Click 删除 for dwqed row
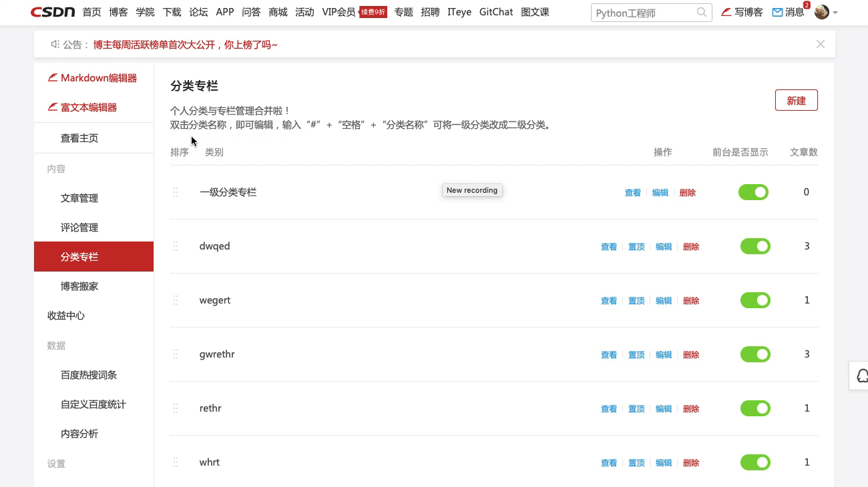Image resolution: width=868 pixels, height=487 pixels. point(691,247)
